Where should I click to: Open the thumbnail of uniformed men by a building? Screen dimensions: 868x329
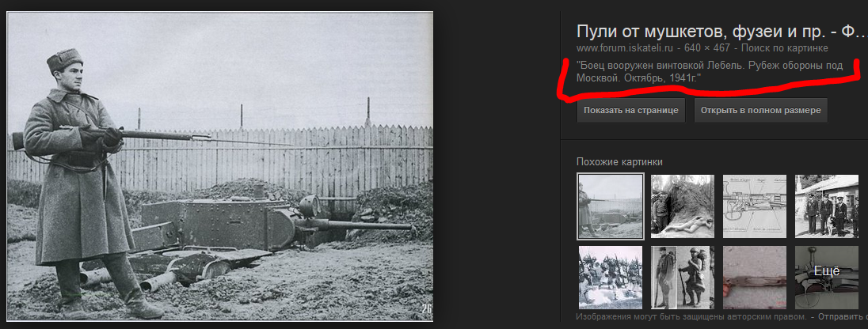827,206
